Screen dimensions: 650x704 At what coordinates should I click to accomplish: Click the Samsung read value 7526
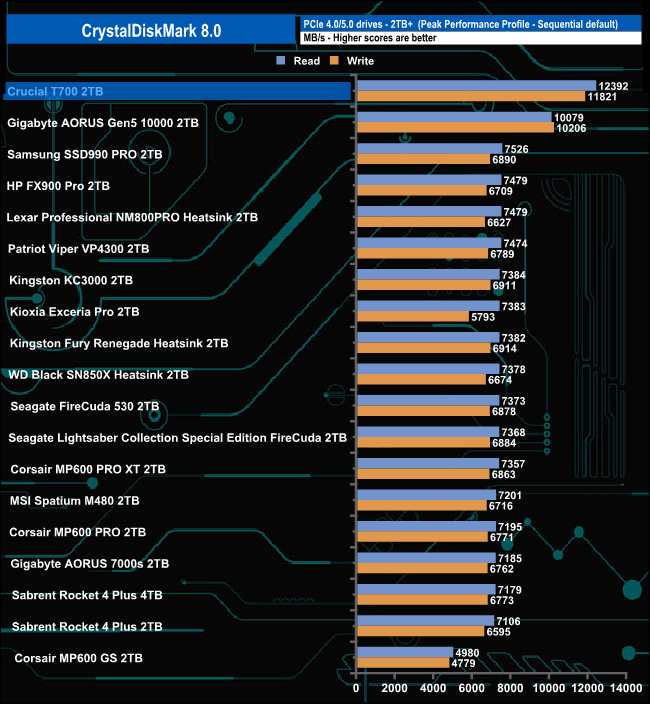tap(516, 149)
